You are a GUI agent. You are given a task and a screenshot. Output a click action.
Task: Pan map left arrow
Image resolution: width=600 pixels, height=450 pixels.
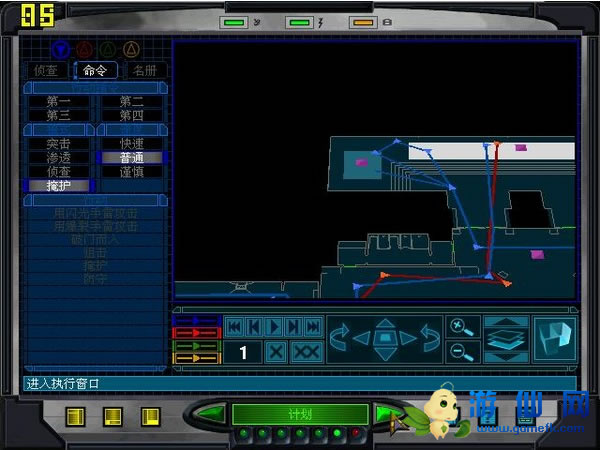tap(362, 338)
